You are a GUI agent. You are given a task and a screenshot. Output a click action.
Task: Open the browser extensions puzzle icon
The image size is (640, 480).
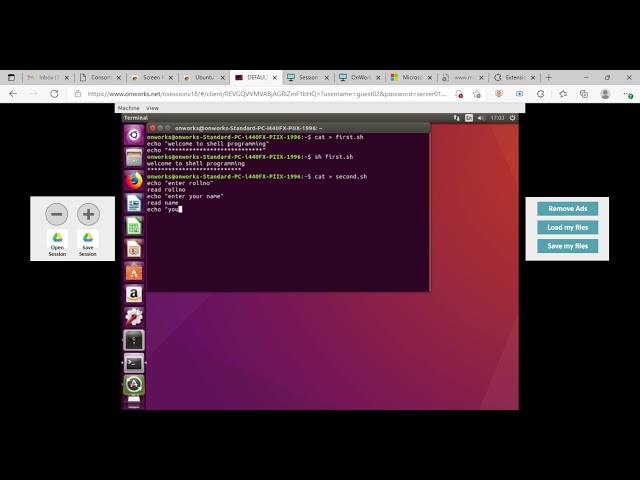[x=540, y=94]
